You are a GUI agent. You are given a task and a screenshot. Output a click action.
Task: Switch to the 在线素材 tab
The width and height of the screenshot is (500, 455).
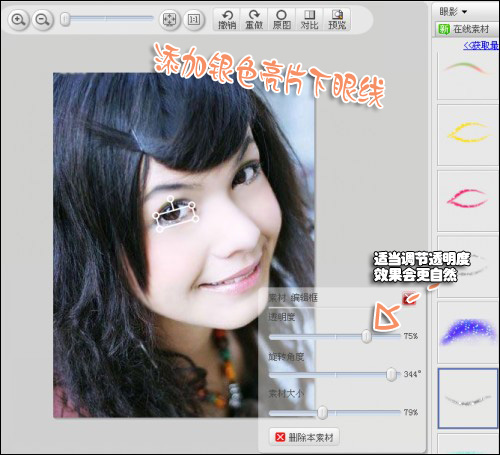[x=467, y=29]
